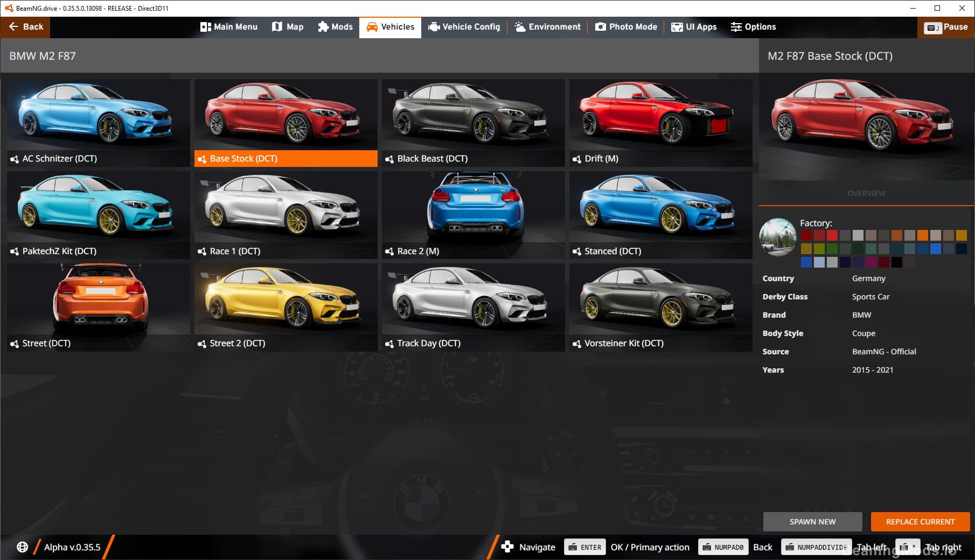Click the BeamNG - Official source value
The image size is (975, 560).
tap(884, 352)
